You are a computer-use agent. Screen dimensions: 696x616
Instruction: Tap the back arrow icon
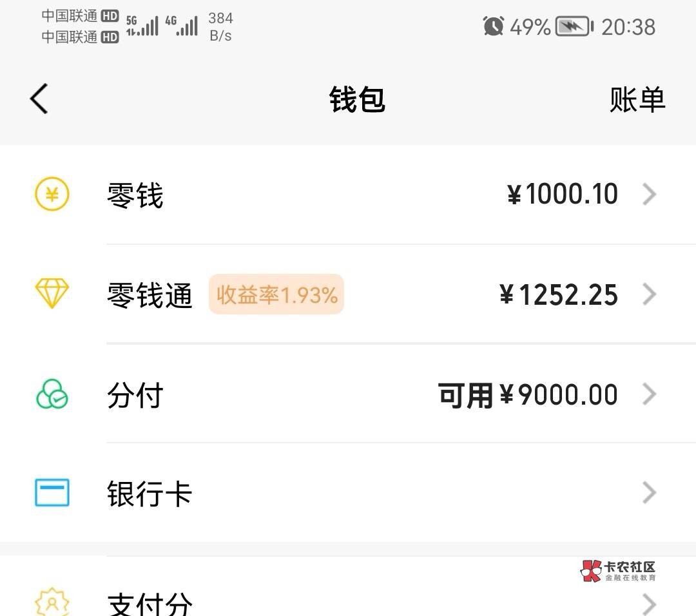[39, 99]
